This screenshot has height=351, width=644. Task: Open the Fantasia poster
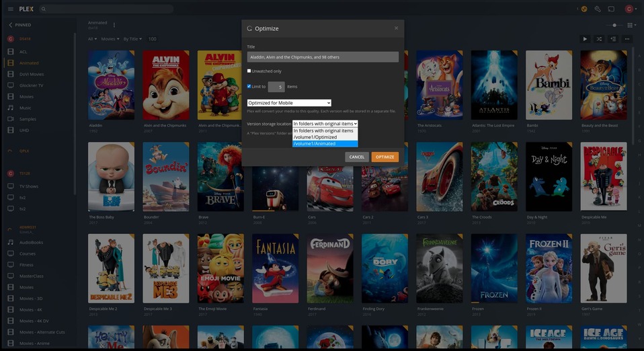[x=275, y=268]
